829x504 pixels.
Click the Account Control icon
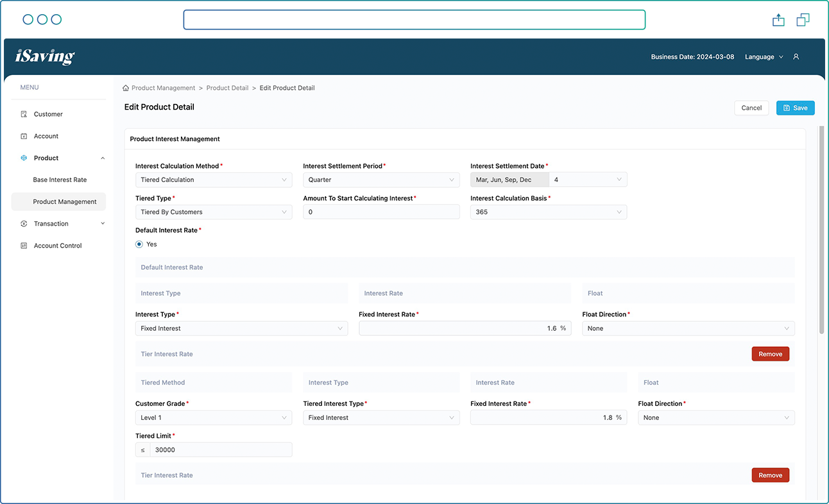point(24,246)
